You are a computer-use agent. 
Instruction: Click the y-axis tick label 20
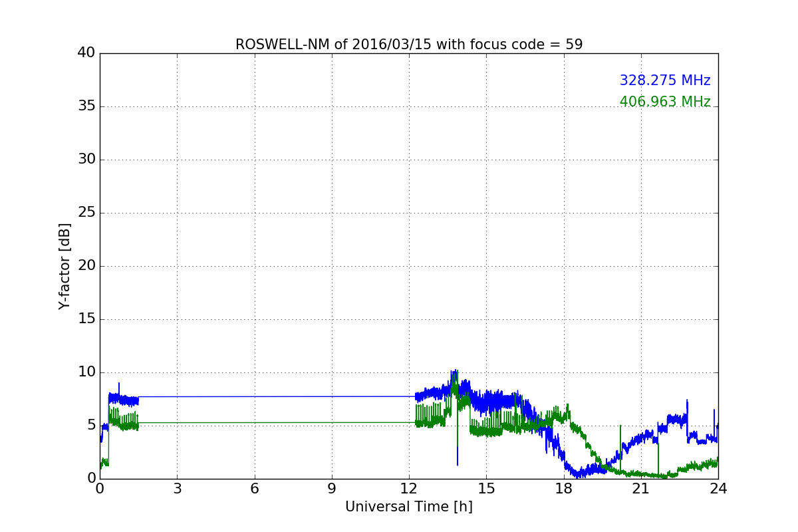[x=86, y=266]
